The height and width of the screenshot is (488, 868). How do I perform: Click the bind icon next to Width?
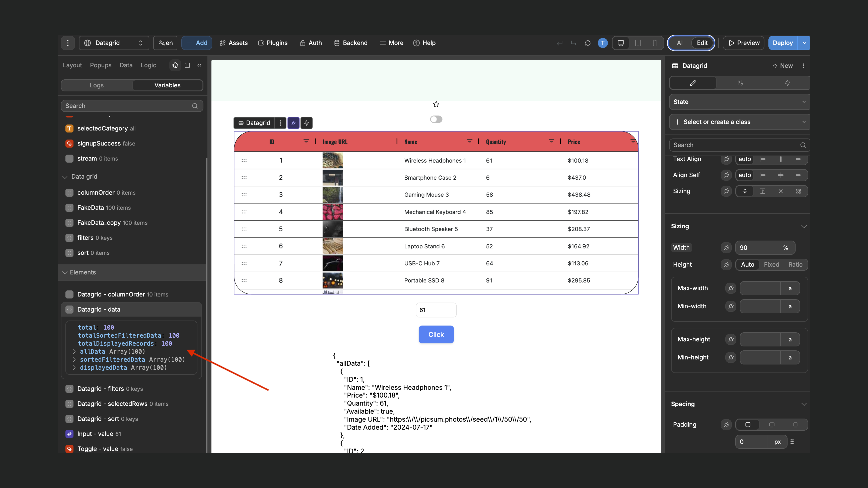[x=726, y=248]
